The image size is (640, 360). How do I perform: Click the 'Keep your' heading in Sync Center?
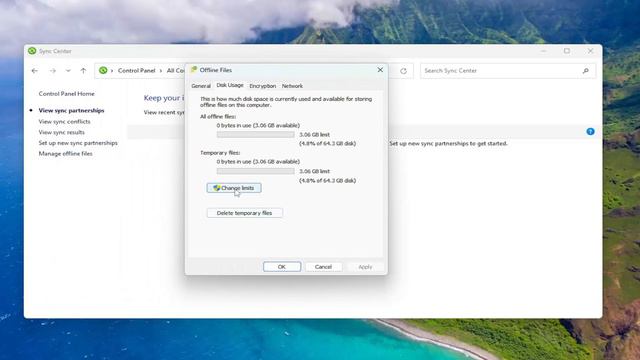tap(164, 98)
